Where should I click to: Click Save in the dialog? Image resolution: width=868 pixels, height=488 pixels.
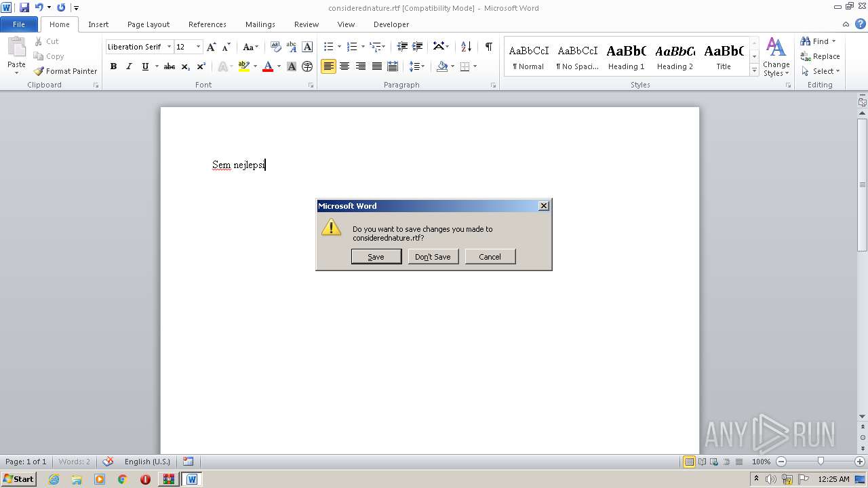pyautogui.click(x=376, y=257)
